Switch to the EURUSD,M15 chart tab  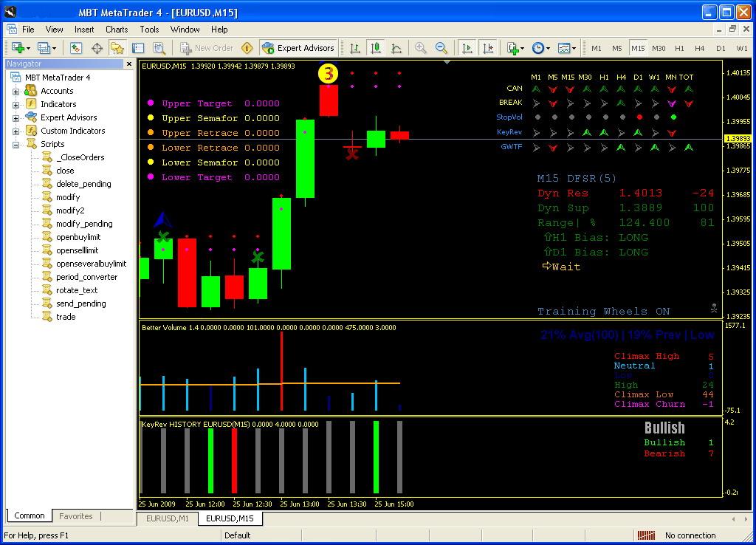pyautogui.click(x=230, y=518)
